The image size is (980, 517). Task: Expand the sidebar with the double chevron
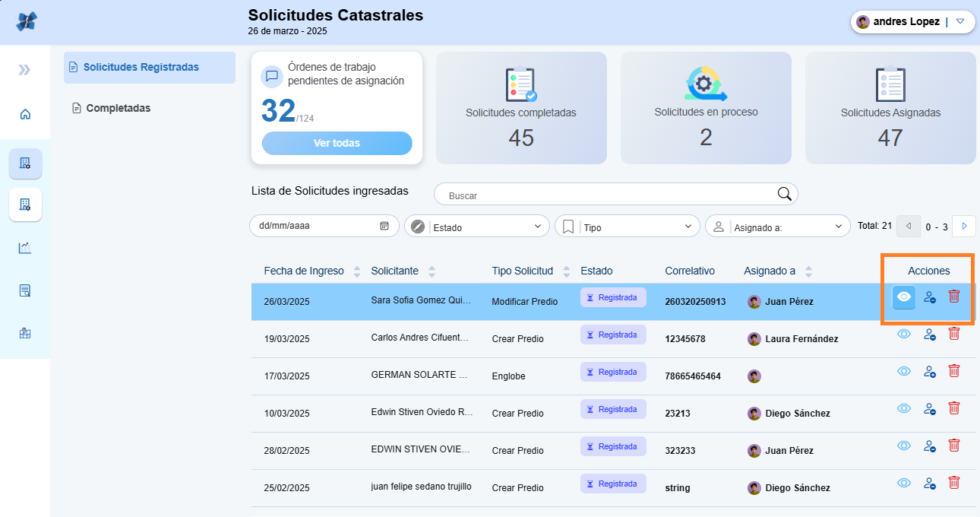(25, 70)
